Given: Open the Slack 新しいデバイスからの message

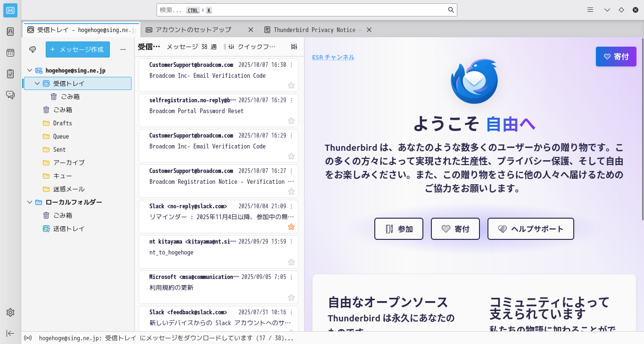Looking at the screenshot, I should tap(219, 319).
